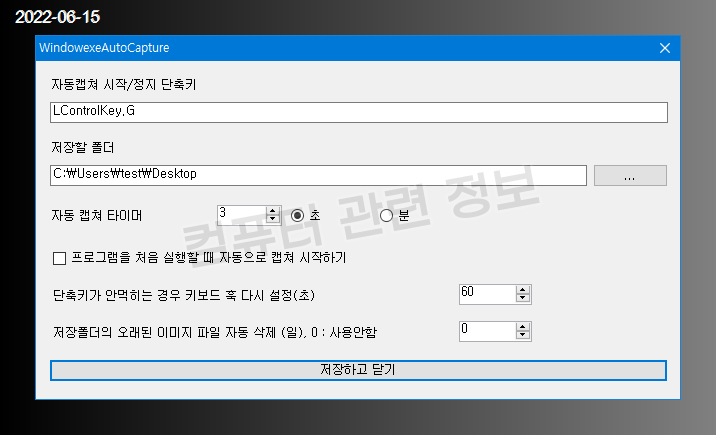Click the 단축키가 안먹히는 경우 label

click(x=184, y=295)
